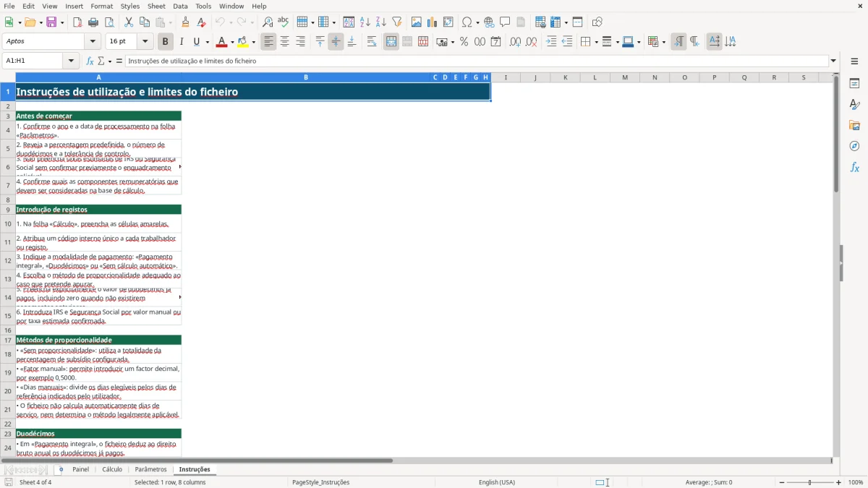Click the column B header
868x488 pixels.
point(306,77)
